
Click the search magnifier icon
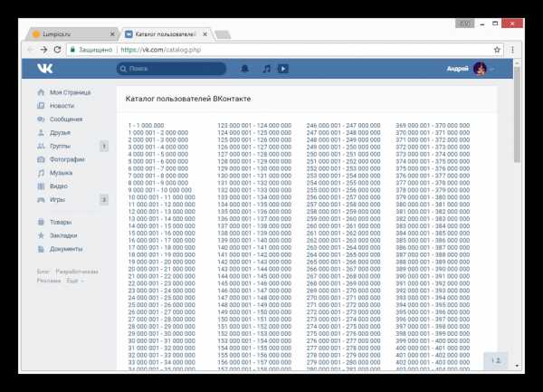123,69
